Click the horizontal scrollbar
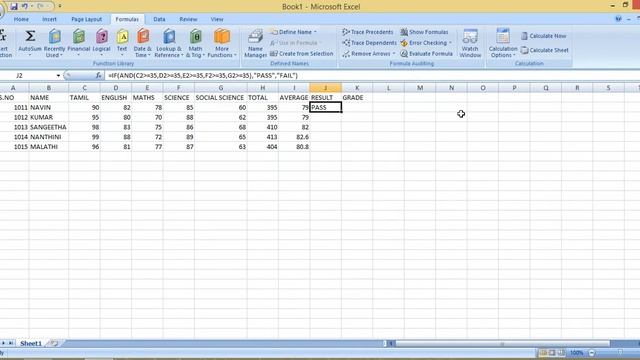 (x=503, y=344)
